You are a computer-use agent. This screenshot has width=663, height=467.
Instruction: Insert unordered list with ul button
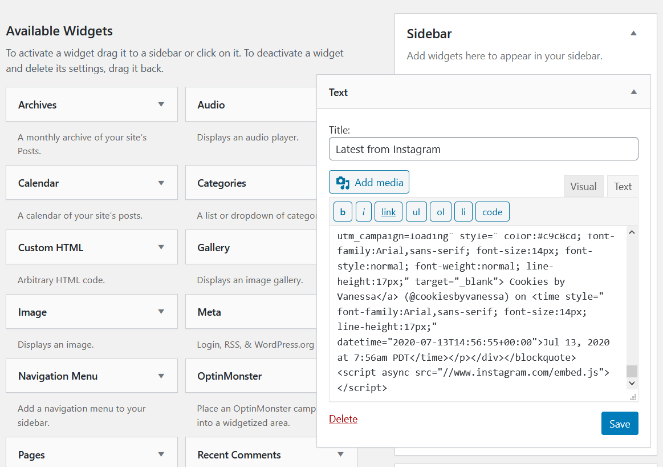point(416,212)
